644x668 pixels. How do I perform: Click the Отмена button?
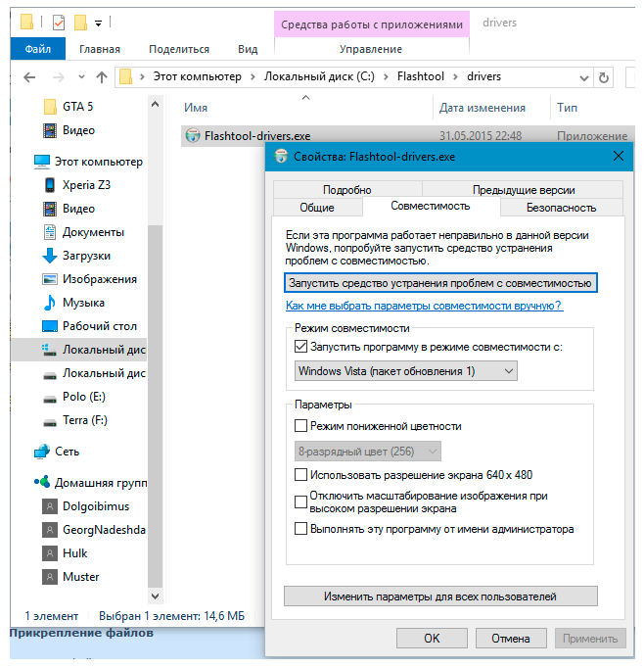[x=511, y=639]
